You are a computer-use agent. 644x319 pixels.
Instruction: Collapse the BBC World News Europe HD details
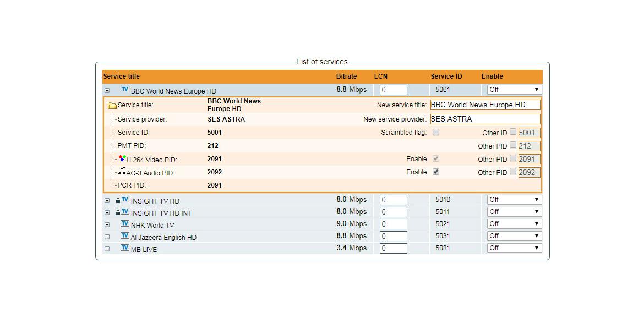(107, 90)
